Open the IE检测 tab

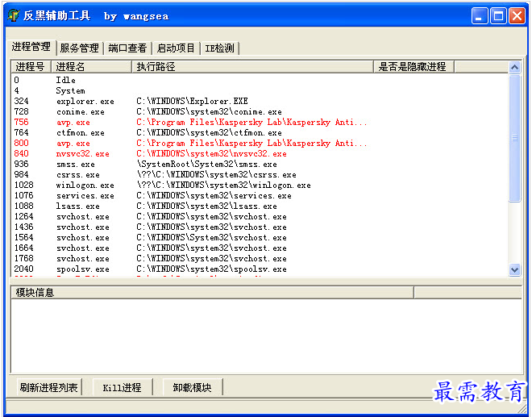click(219, 48)
